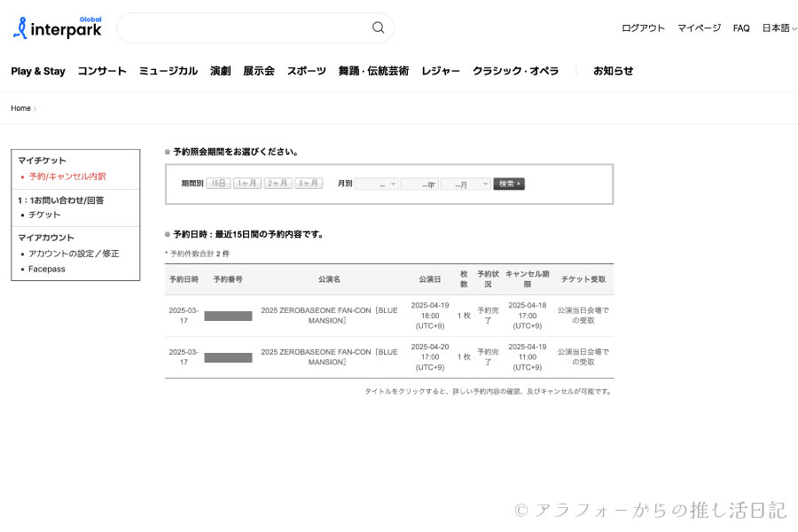Click 2025-04-20 17:00 performance date cell

coord(430,356)
